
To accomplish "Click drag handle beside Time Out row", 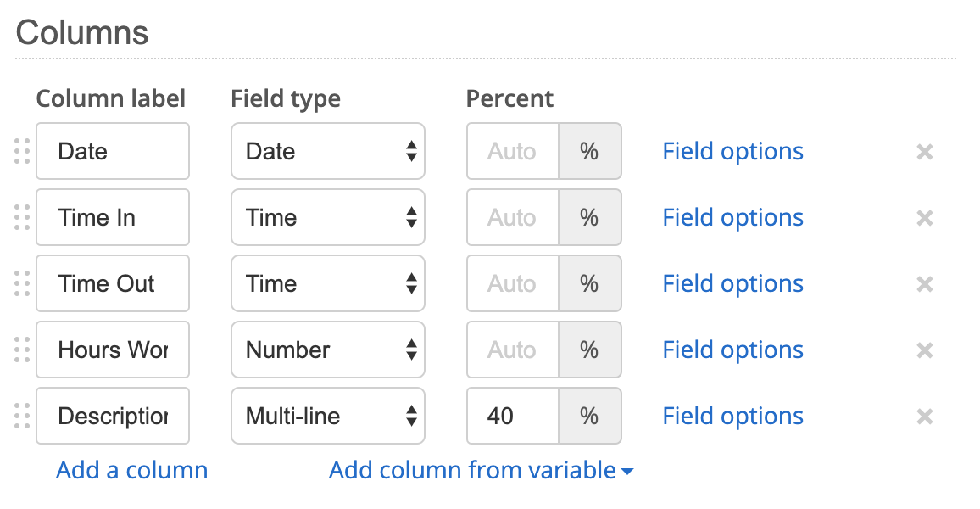I will pyautogui.click(x=23, y=284).
